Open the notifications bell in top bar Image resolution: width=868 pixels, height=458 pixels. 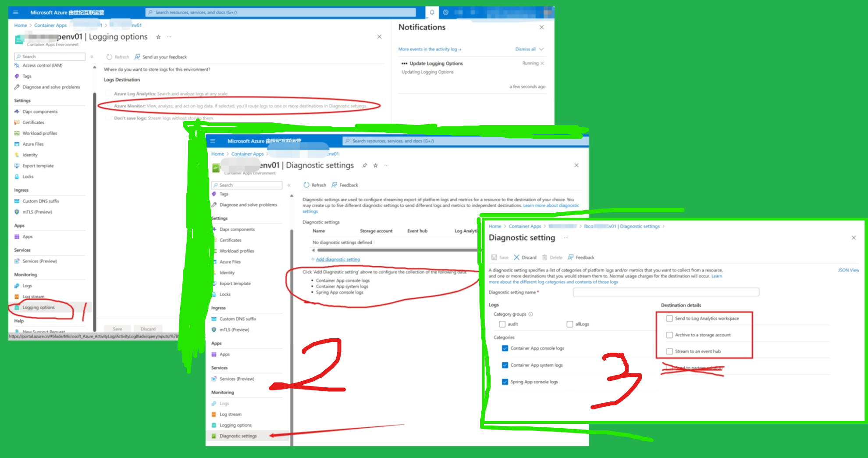[432, 12]
